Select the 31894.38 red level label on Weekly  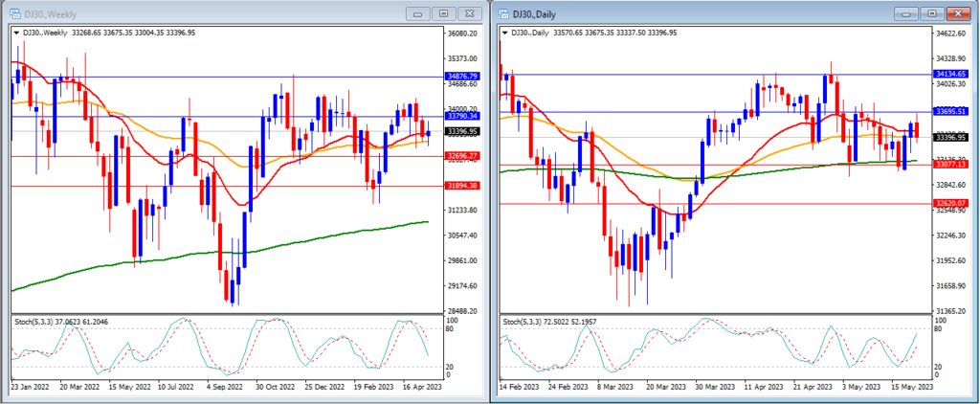(x=462, y=186)
